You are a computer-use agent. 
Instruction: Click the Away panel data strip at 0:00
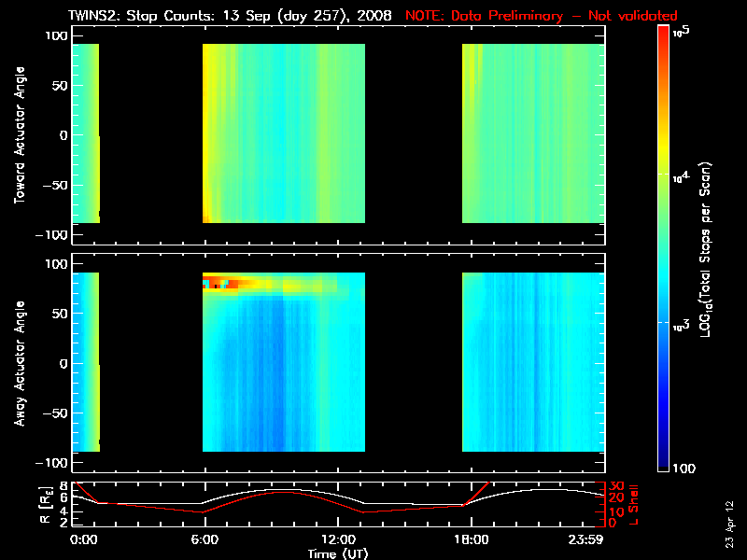(x=86, y=362)
